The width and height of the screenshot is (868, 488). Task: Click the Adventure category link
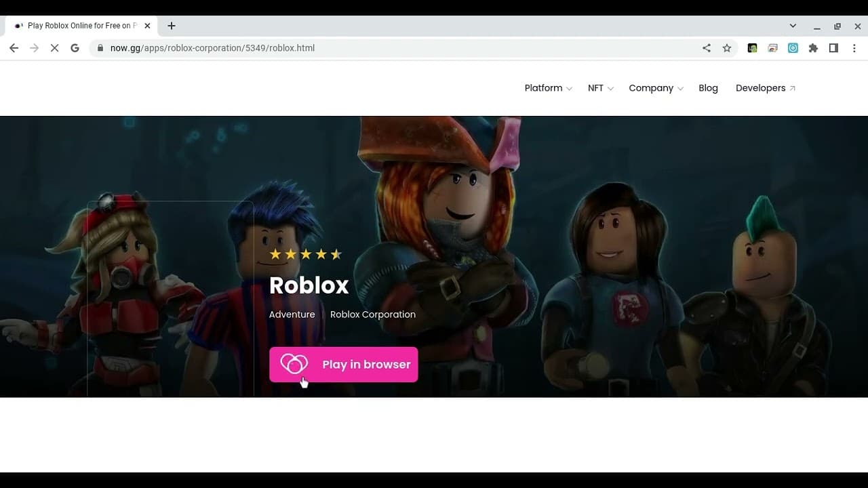pyautogui.click(x=292, y=314)
